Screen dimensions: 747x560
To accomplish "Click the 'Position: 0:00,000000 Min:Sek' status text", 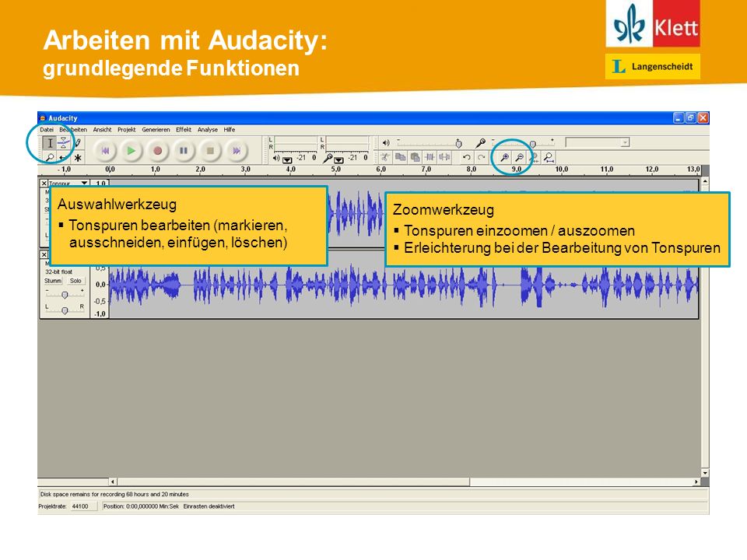I will (141, 506).
